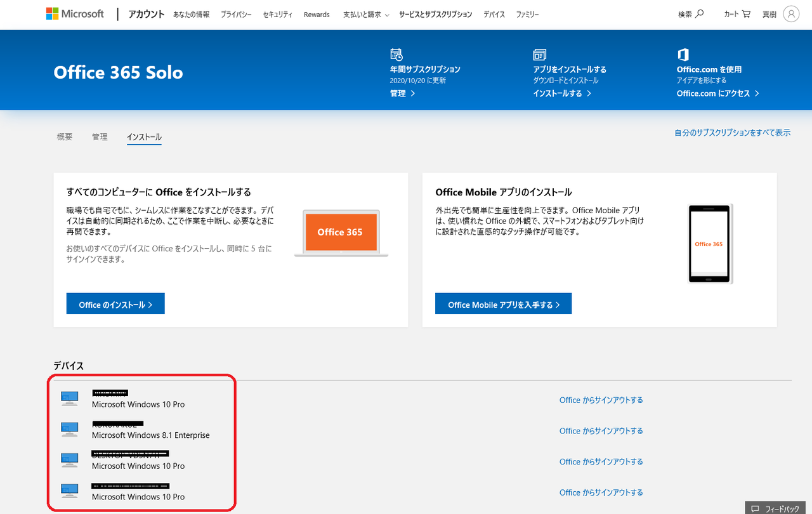Open the ファミリー menu item
The image size is (812, 514).
pyautogui.click(x=527, y=15)
